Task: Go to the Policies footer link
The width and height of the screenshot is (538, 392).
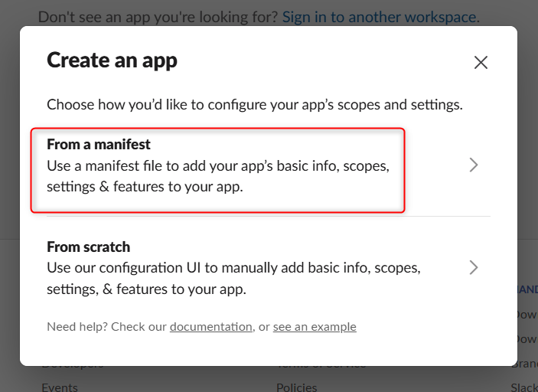Action: 296,387
